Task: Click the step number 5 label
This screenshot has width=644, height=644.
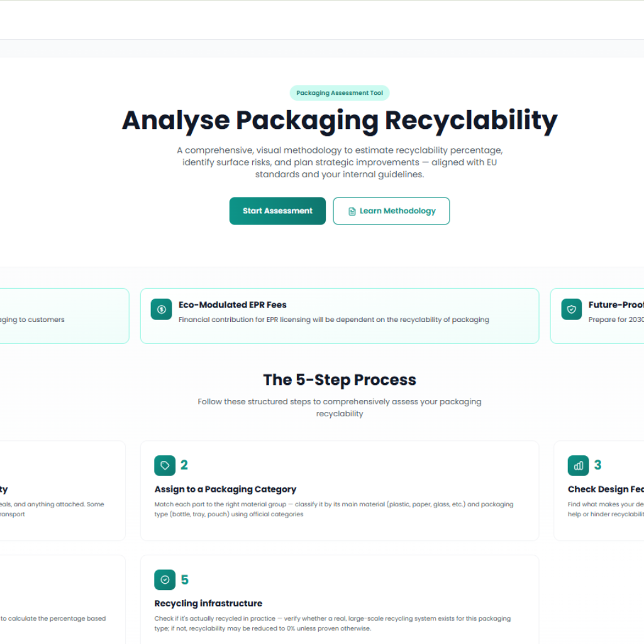Action: 184,580
